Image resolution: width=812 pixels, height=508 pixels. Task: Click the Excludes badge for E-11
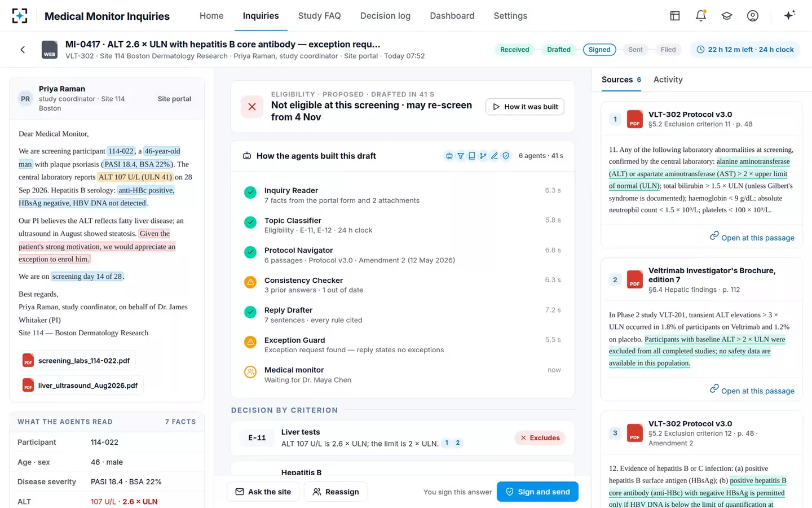pos(540,438)
